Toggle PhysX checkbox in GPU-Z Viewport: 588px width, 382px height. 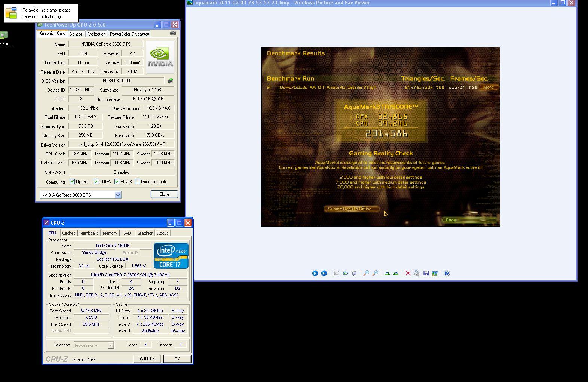click(117, 182)
